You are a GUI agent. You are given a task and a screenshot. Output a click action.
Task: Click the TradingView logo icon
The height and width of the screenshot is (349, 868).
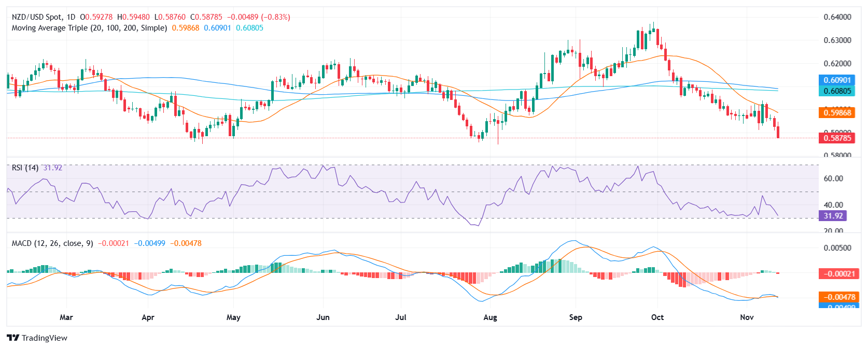(13, 338)
